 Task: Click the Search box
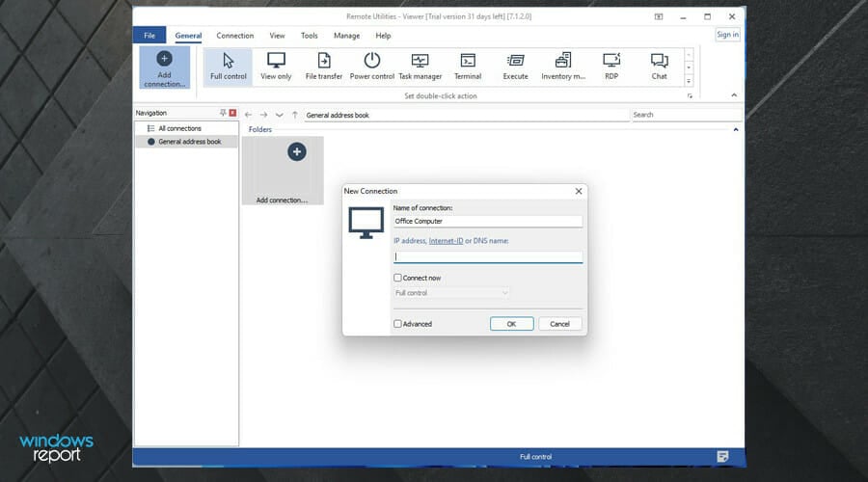point(687,115)
